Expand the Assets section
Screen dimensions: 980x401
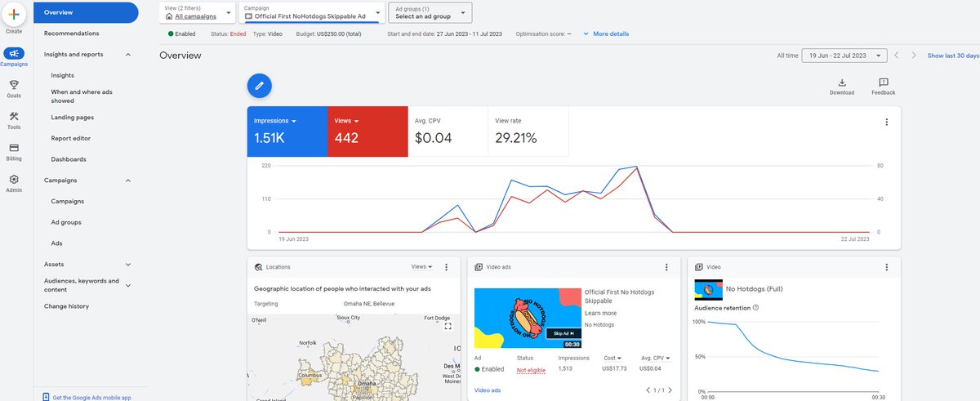coord(128,265)
